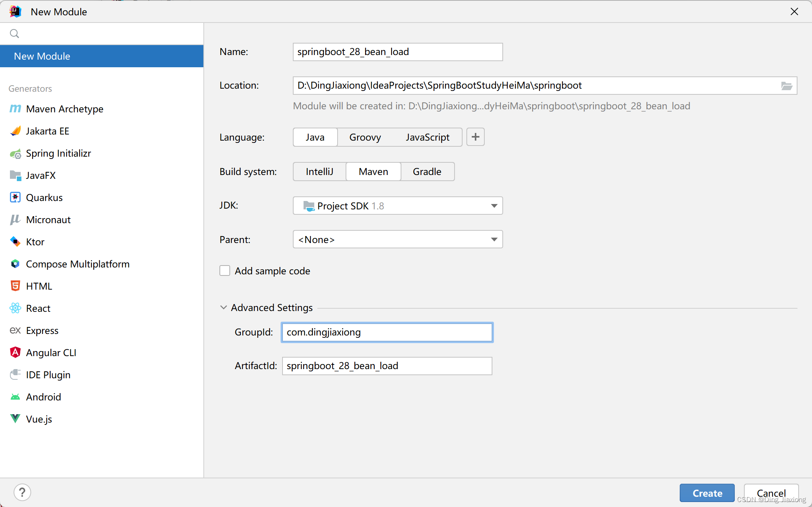Click the ArtifactId input field
The width and height of the screenshot is (812, 507).
(x=387, y=366)
